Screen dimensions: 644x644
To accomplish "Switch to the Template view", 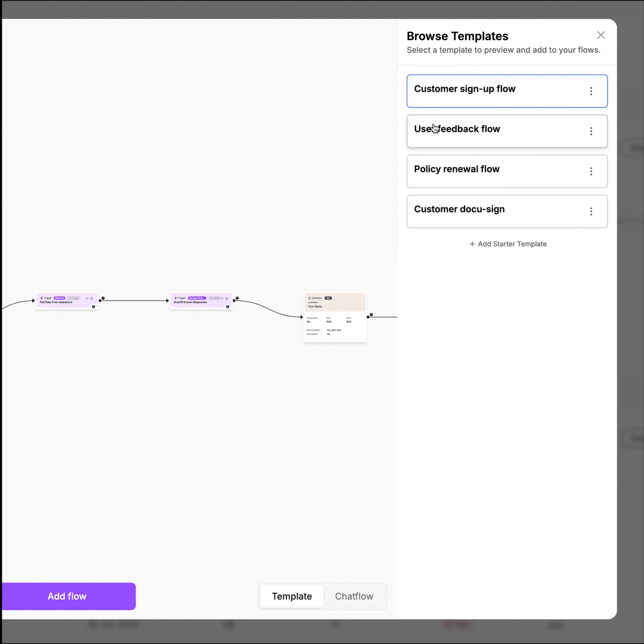I will tap(292, 596).
